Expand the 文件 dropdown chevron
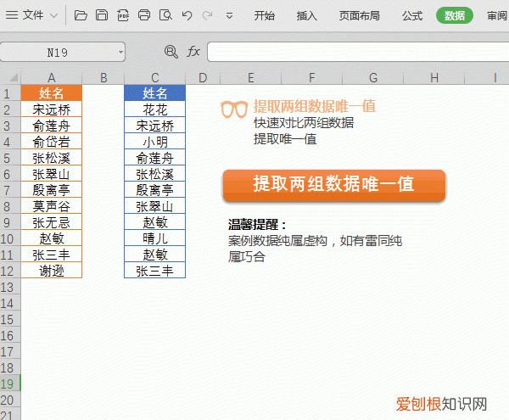This screenshot has height=420, width=509. (x=54, y=15)
